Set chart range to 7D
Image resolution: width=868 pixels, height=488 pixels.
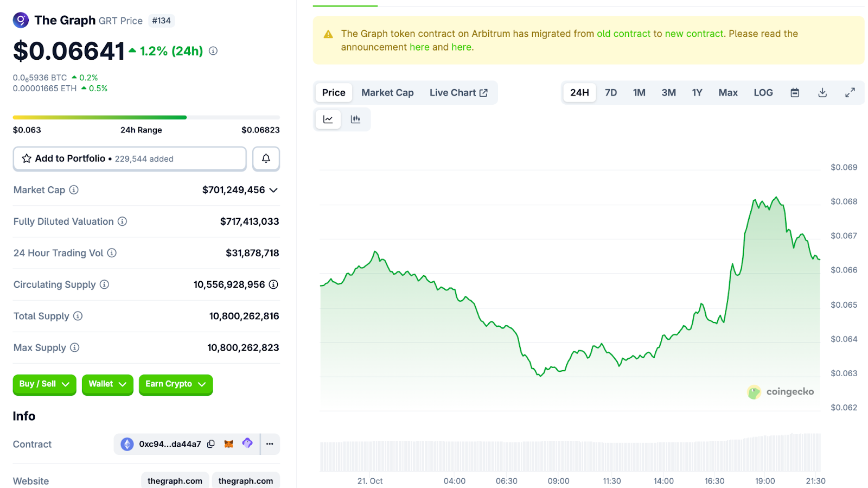611,93
